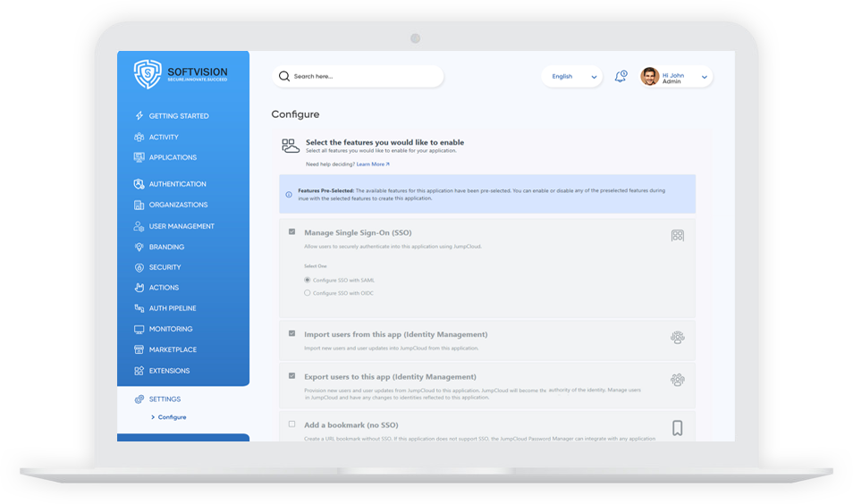
Task: Click the Export users group icon
Action: pos(677,380)
